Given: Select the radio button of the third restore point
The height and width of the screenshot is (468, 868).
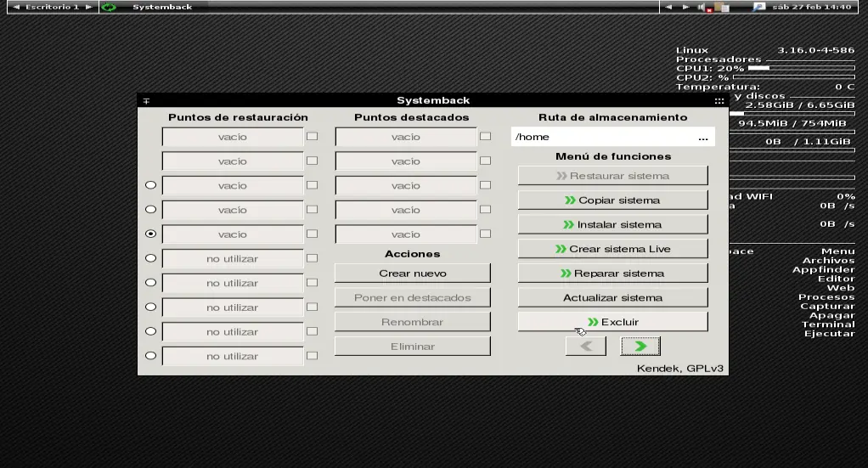Looking at the screenshot, I should tap(150, 185).
